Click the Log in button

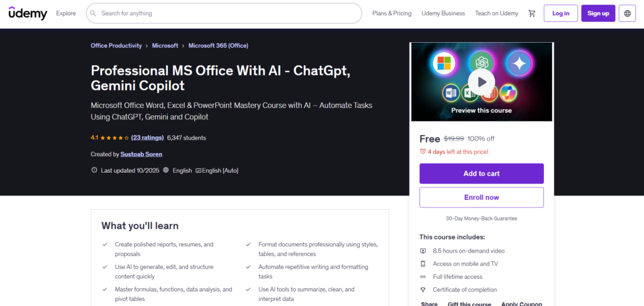pos(560,13)
